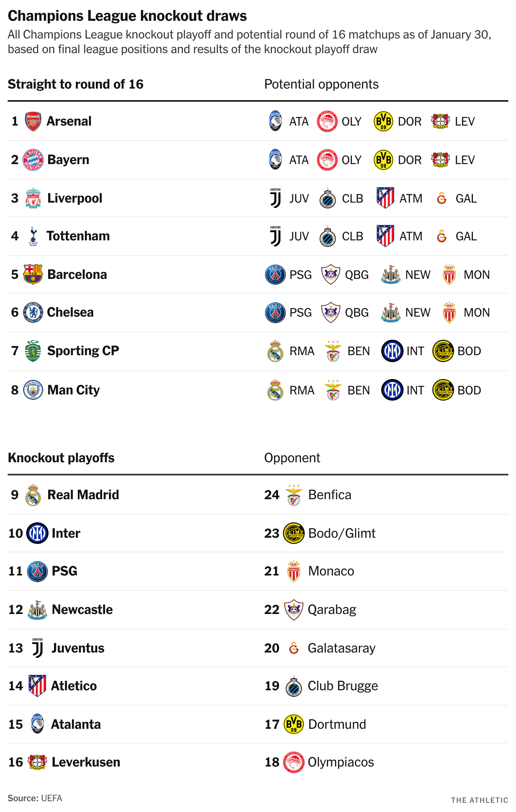The width and height of the screenshot is (516, 812).
Task: Click the Real Madrid crest in row 9
Action: pos(33,495)
